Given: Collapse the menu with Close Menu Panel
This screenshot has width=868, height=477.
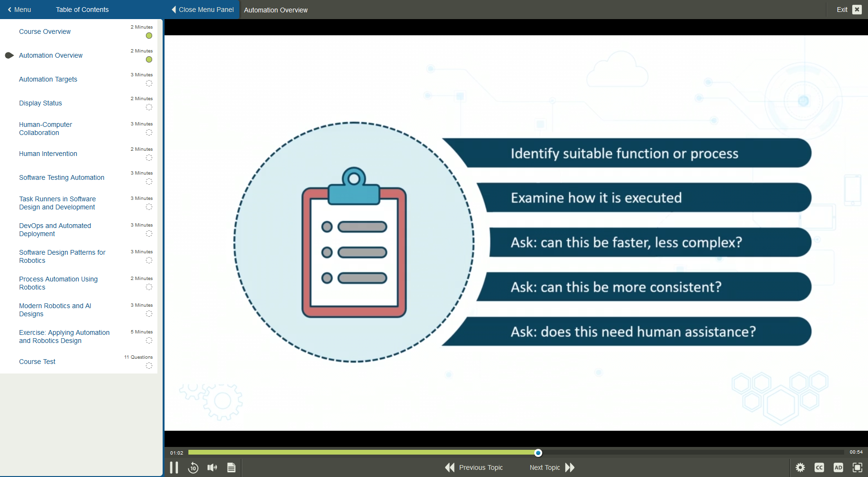Looking at the screenshot, I should 203,10.
